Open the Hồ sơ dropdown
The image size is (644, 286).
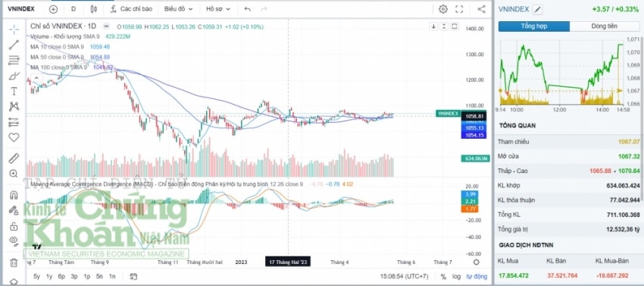[218, 9]
